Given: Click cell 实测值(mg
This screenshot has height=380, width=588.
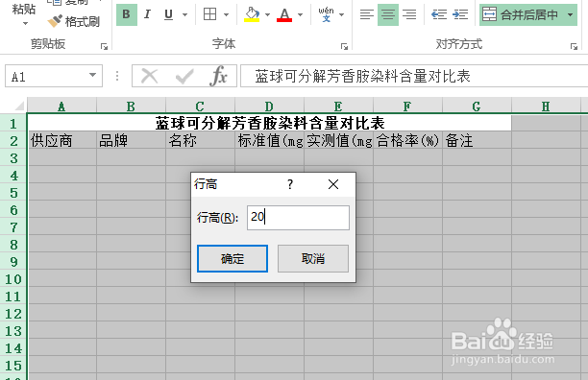Looking at the screenshot, I should (338, 140).
